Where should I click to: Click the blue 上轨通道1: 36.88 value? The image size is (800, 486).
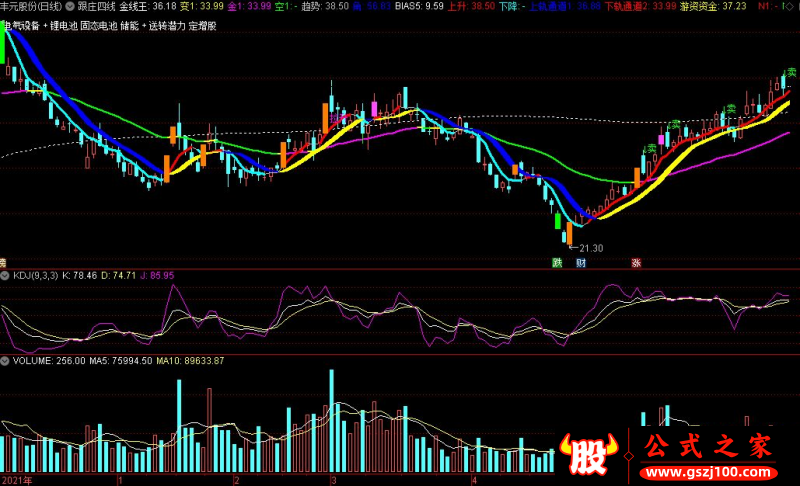(565, 7)
